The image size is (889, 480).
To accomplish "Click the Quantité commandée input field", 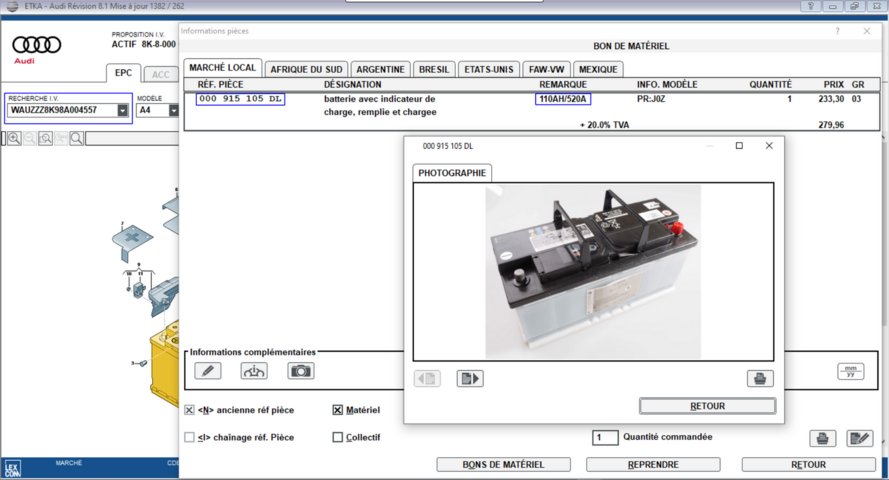I will (605, 437).
